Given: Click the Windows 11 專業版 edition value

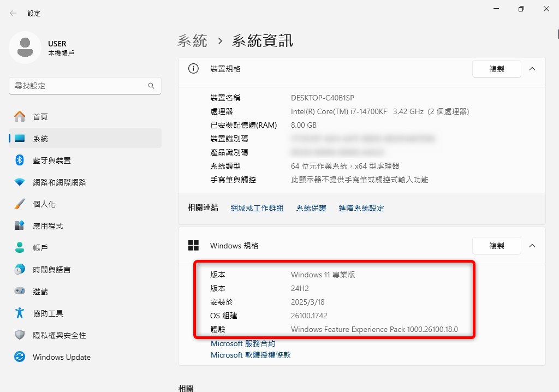Looking at the screenshot, I should click(323, 275).
